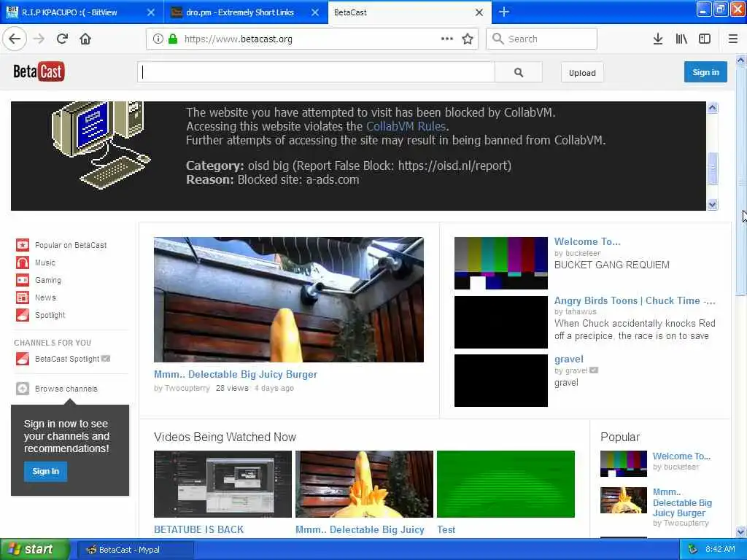Viewport: 747px width, 560px height.
Task: Select Popular on BetaCast category
Action: pos(71,245)
